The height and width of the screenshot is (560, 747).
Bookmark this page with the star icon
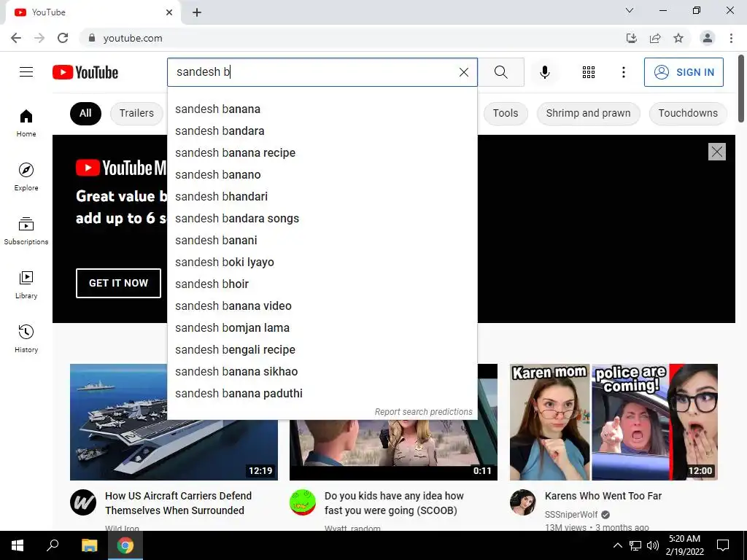click(x=678, y=38)
